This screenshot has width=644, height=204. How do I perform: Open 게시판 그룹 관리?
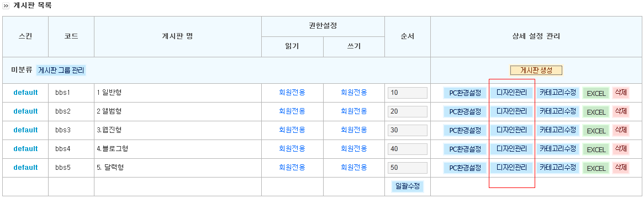61,71
